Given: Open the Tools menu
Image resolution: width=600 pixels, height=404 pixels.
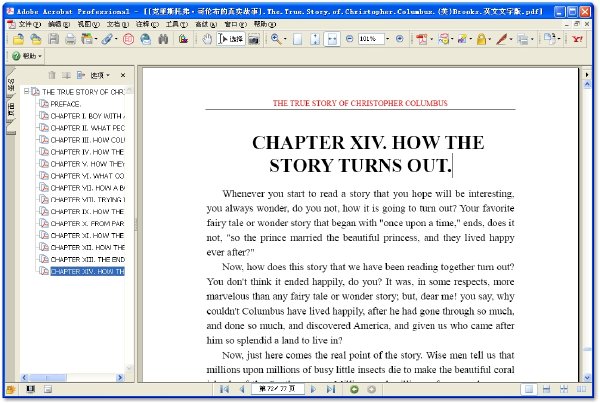Looking at the screenshot, I should (x=177, y=24).
